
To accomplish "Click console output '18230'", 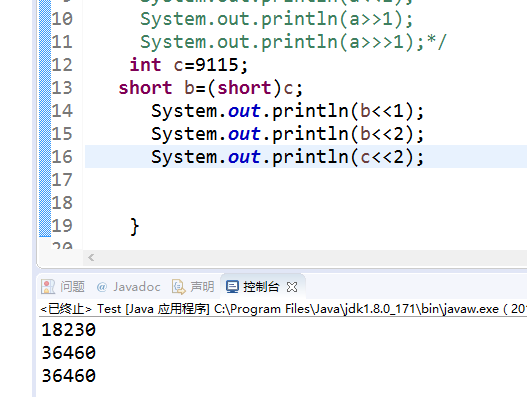I will pos(69,330).
